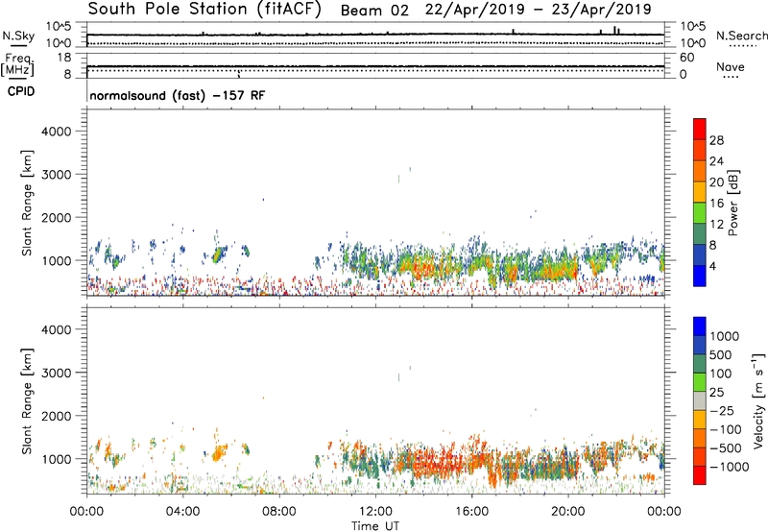Click the 'Velocity [m s-1]' colorbar label
Image resolution: width=768 pixels, height=532 pixels.
tap(758, 400)
